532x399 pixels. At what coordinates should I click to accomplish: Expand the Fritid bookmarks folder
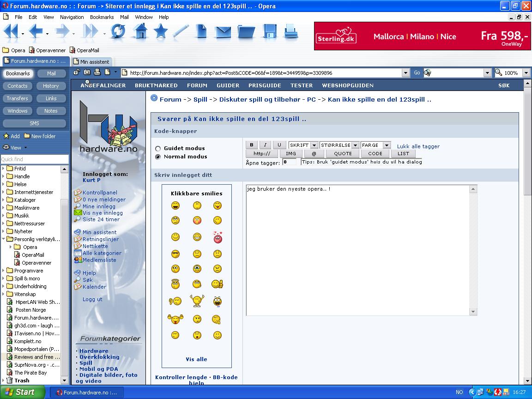click(x=3, y=168)
